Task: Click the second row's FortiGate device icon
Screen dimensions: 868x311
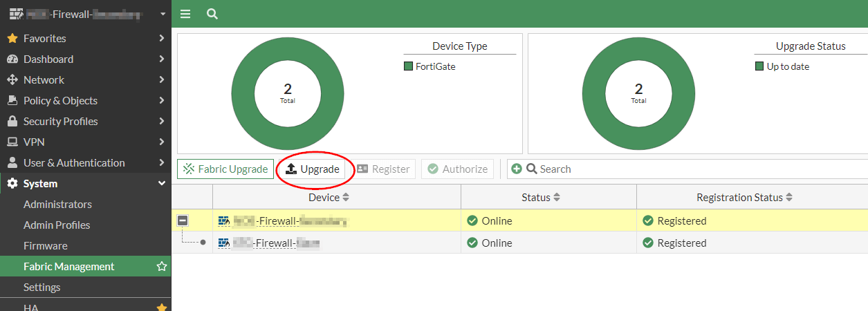Action: [223, 243]
